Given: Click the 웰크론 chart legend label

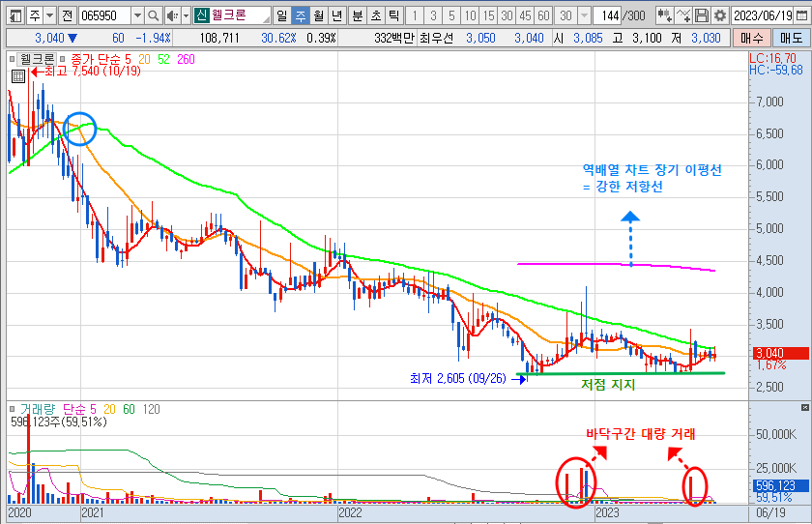Looking at the screenshot, I should (x=37, y=59).
